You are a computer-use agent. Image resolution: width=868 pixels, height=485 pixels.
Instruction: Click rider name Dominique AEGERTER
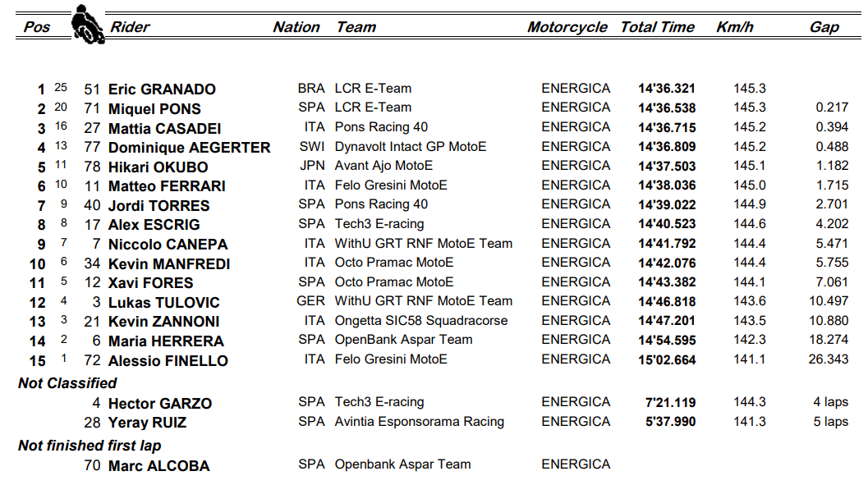pos(189,148)
